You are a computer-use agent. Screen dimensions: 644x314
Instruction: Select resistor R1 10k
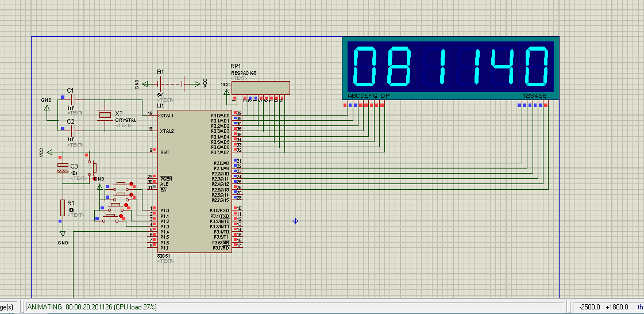[63, 208]
